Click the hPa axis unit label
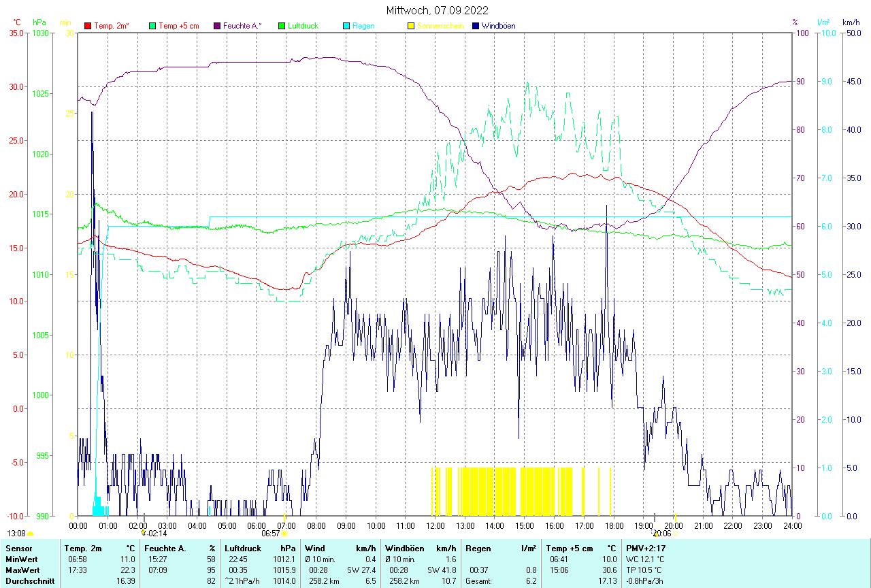This screenshot has height=588, width=871. [x=39, y=22]
